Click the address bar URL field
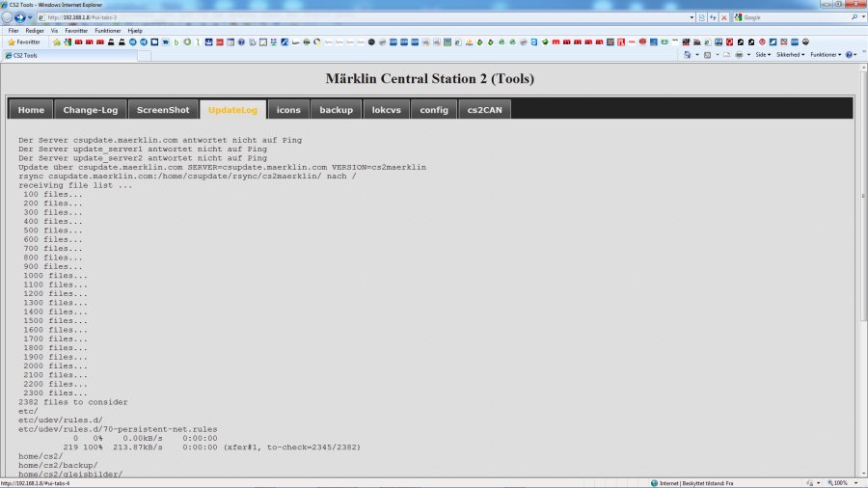The width and height of the screenshot is (868, 488). point(363,17)
